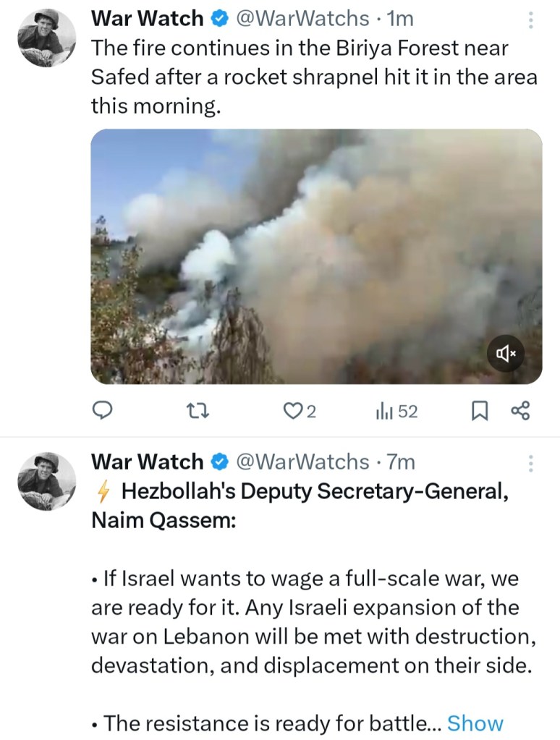Open War Watch avatar on first tweet
560x740 pixels.
(x=46, y=38)
